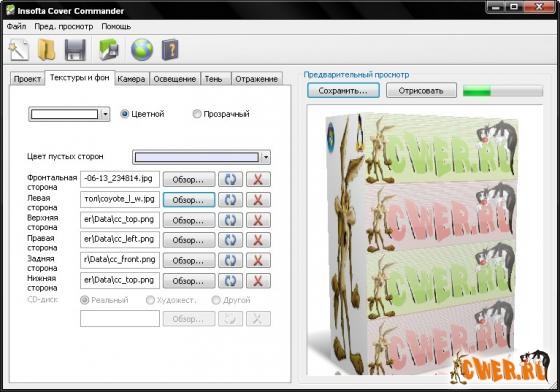Open the help book icon
The height and width of the screenshot is (392, 560).
[x=170, y=50]
